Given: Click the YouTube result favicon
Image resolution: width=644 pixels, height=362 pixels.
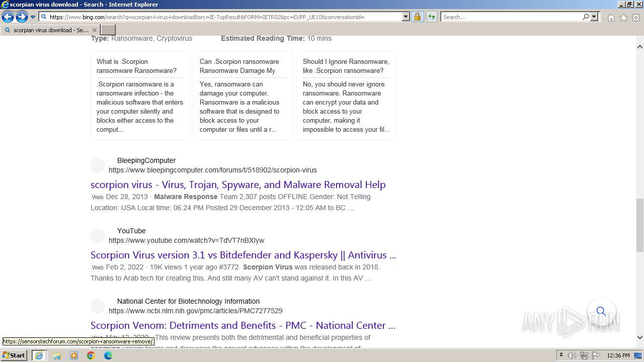Looking at the screenshot, I should [x=98, y=235].
